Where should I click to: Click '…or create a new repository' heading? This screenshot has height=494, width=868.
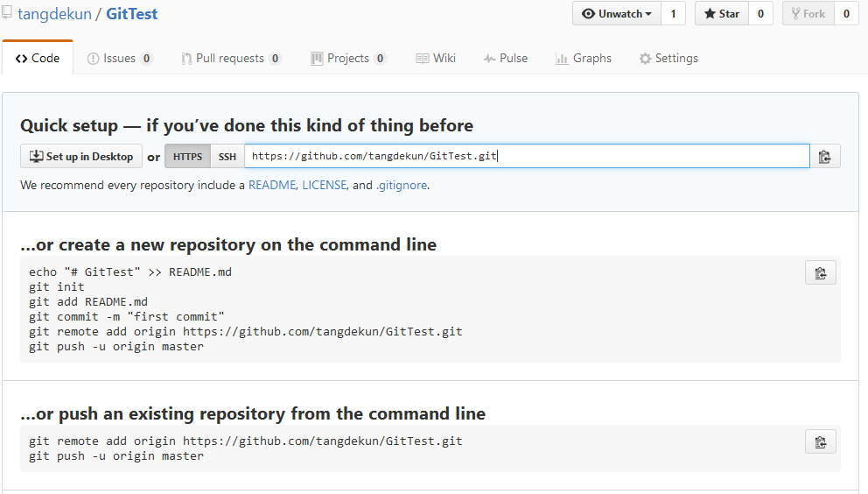click(228, 245)
